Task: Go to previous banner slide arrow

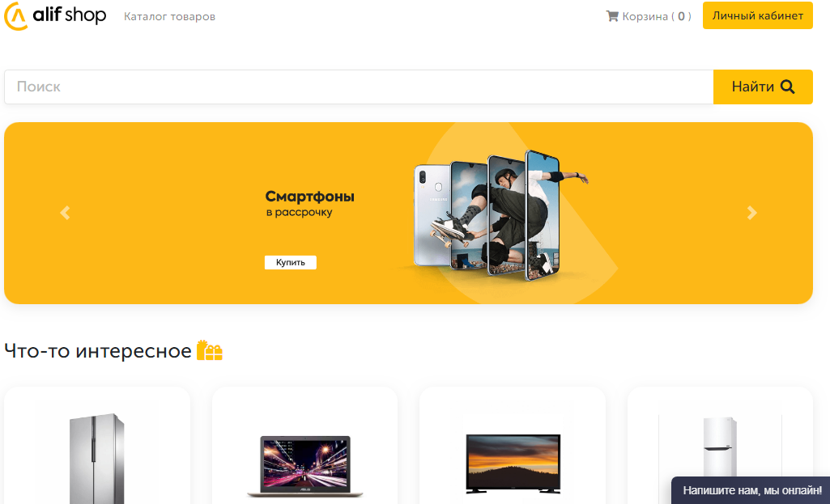Action: coord(65,213)
